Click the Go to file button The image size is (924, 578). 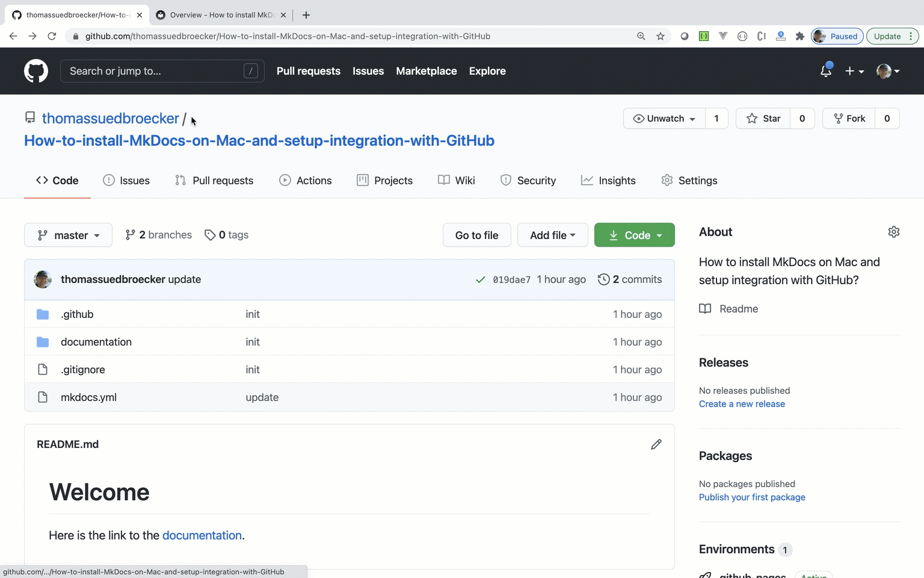[x=477, y=235]
